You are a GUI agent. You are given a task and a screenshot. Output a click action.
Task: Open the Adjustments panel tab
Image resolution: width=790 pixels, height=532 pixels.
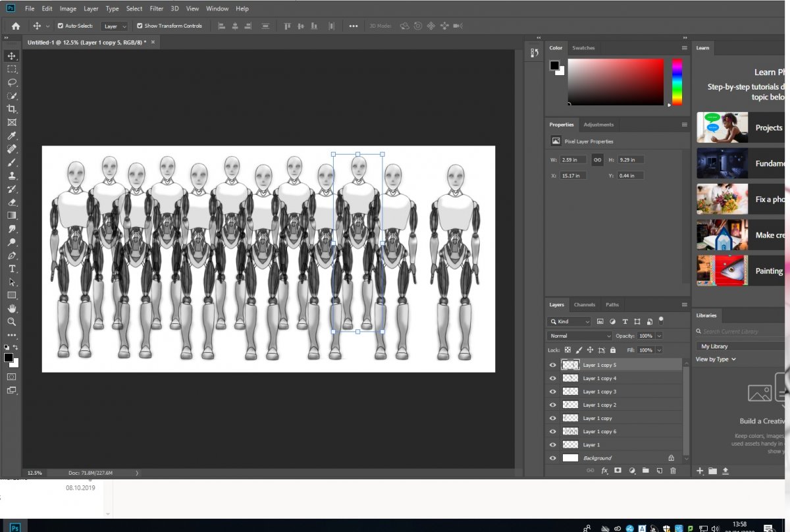[x=598, y=124]
